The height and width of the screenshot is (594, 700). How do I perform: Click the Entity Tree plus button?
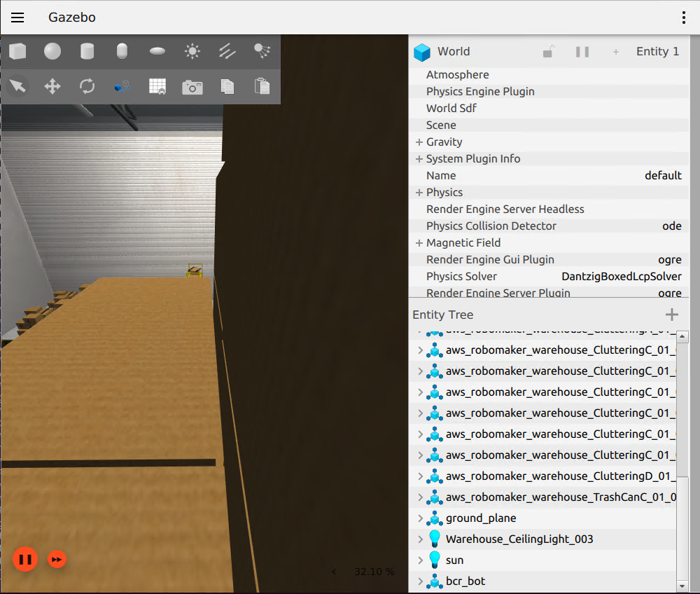pyautogui.click(x=671, y=315)
